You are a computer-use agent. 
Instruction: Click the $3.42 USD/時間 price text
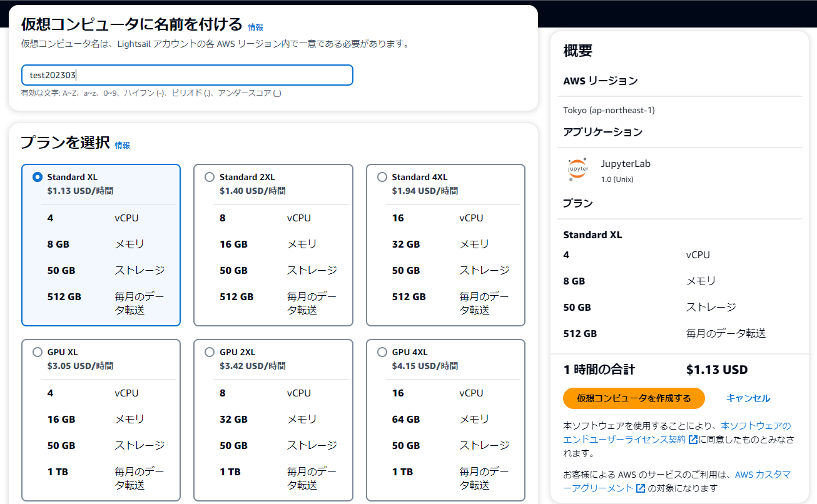click(253, 366)
